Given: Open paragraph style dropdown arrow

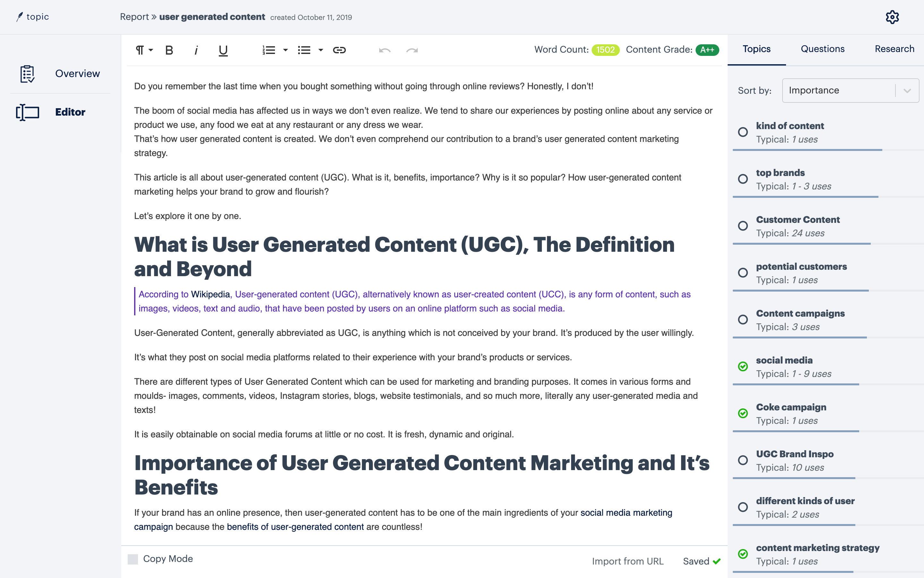Looking at the screenshot, I should coord(151,50).
